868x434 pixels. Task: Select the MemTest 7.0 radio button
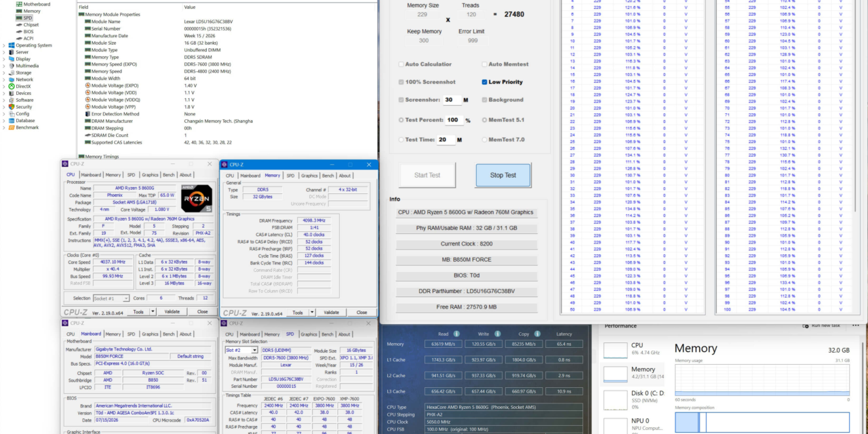[x=485, y=140]
